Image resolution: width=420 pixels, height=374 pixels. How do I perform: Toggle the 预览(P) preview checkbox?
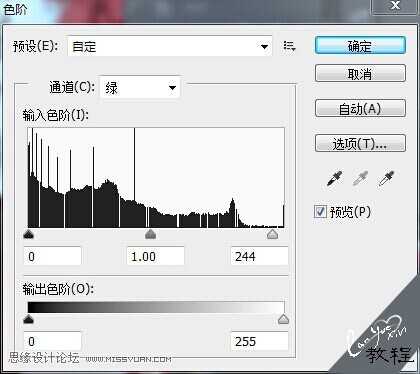[x=320, y=212]
